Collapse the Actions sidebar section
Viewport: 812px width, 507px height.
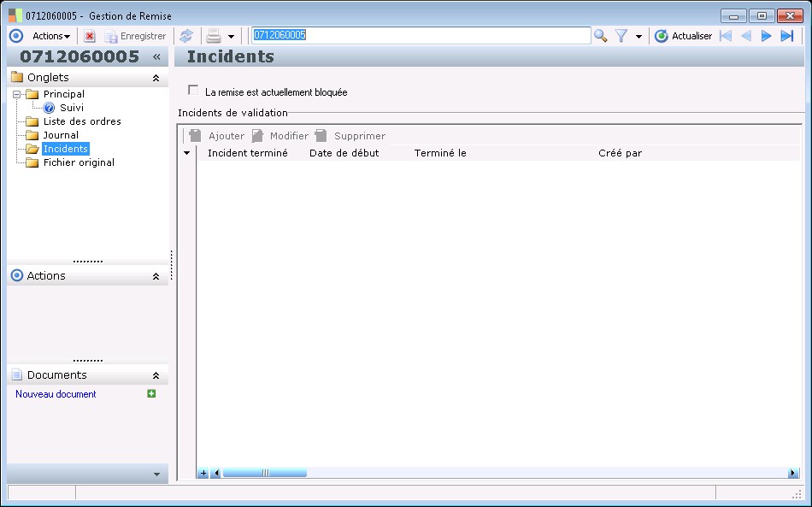156,276
